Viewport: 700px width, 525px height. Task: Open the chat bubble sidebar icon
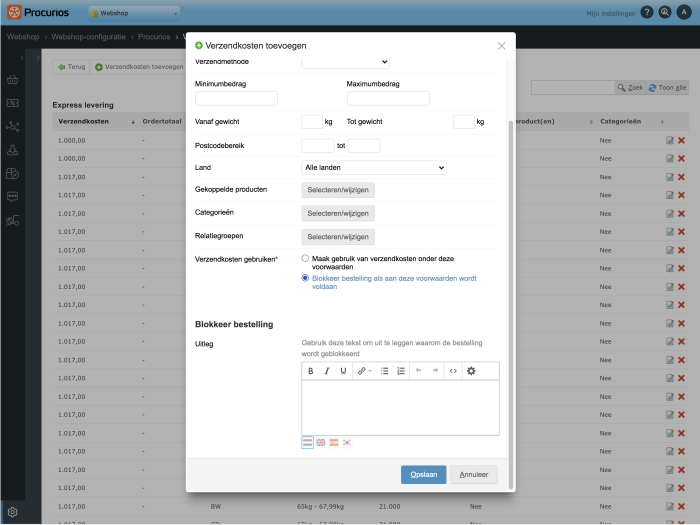click(x=12, y=197)
